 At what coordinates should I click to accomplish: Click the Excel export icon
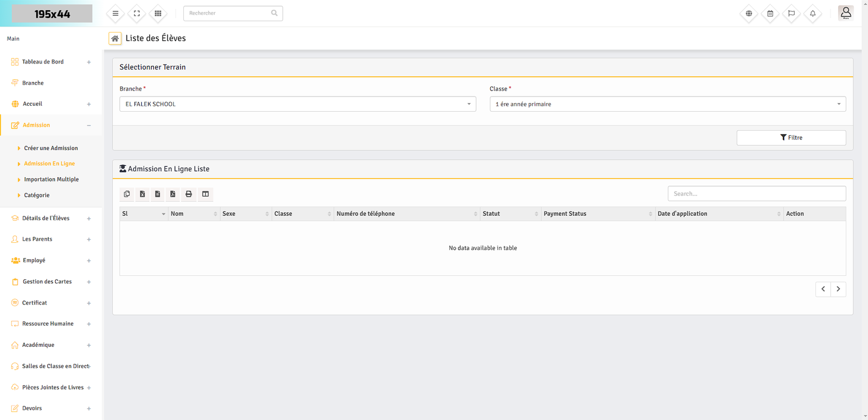click(x=142, y=194)
